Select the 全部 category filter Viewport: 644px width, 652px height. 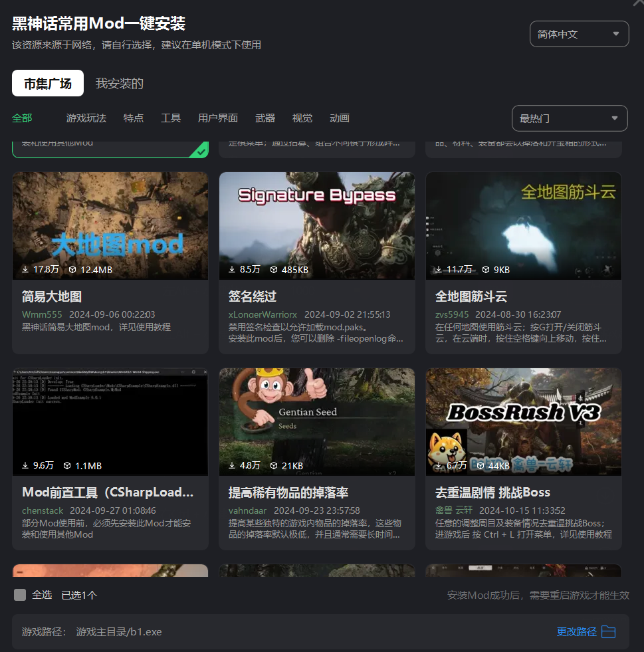pyautogui.click(x=22, y=118)
